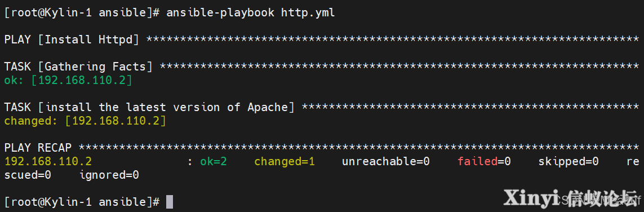The image size is (644, 212).
Task: Click the bottom [root@Kylin-1 ansible]# prompt
Action: point(82,202)
